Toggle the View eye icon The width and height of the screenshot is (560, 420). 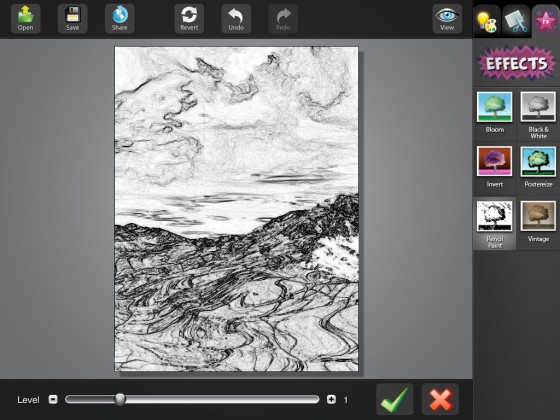[447, 19]
